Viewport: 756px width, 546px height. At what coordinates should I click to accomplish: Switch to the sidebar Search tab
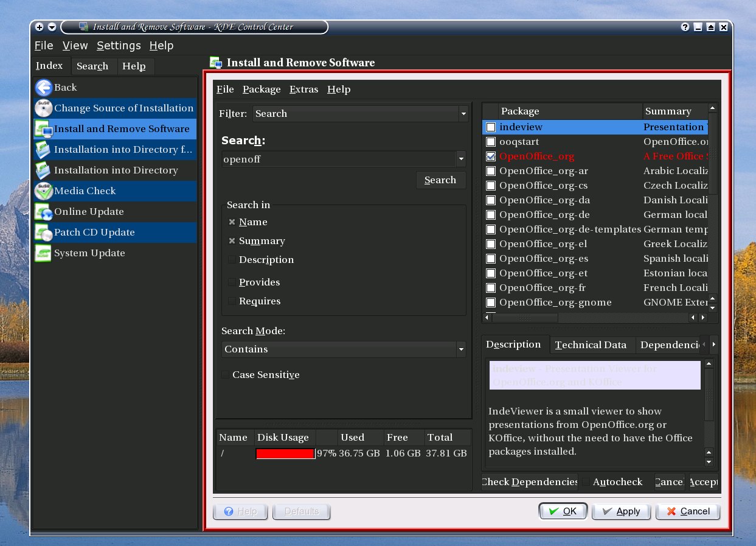[92, 66]
